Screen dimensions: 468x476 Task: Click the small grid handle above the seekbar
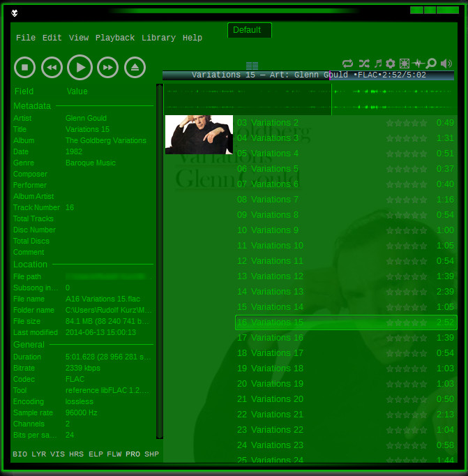click(252, 66)
